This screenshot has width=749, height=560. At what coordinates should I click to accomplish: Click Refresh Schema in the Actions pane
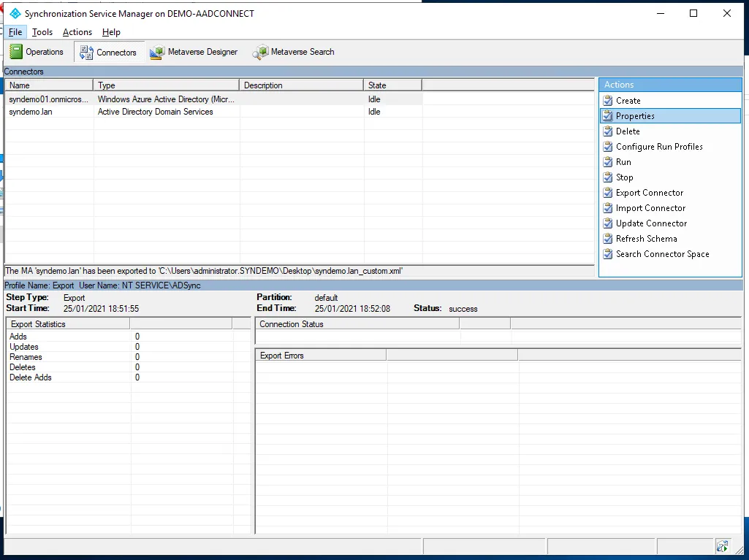pos(646,239)
